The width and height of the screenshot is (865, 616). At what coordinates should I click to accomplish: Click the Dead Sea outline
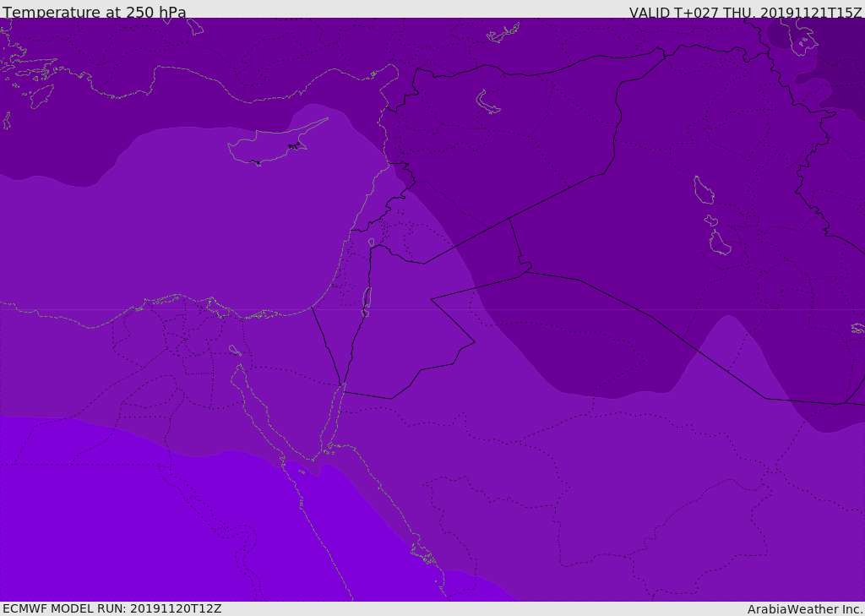tap(367, 299)
